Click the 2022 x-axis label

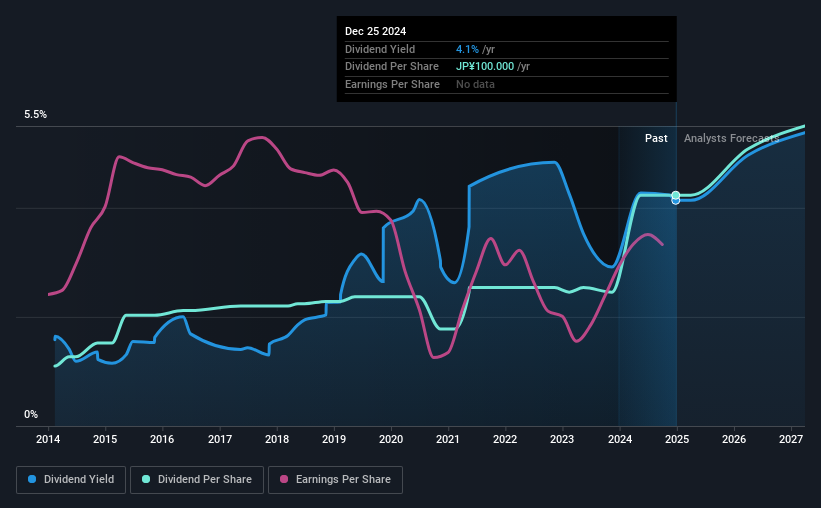pos(505,439)
